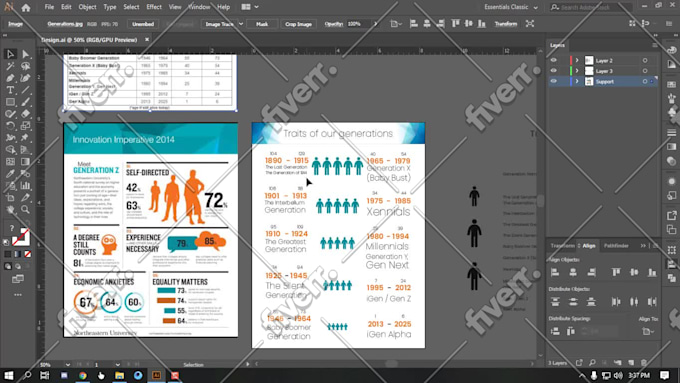
Task: Switch to Draw Normal mode icon
Action: click(x=8, y=266)
